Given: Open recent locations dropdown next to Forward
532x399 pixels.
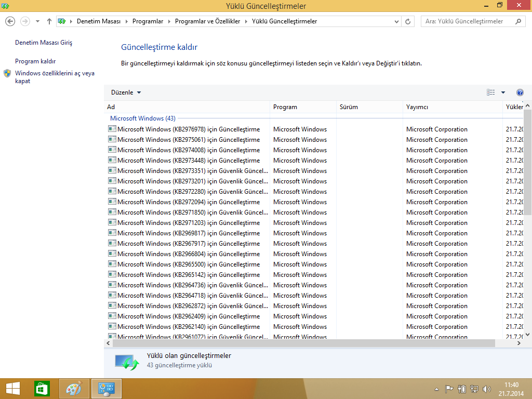Looking at the screenshot, I should (37, 21).
